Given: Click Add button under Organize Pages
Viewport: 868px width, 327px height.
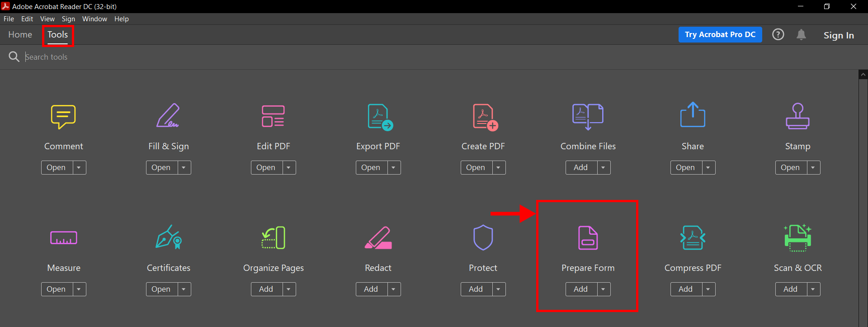Looking at the screenshot, I should tap(266, 289).
